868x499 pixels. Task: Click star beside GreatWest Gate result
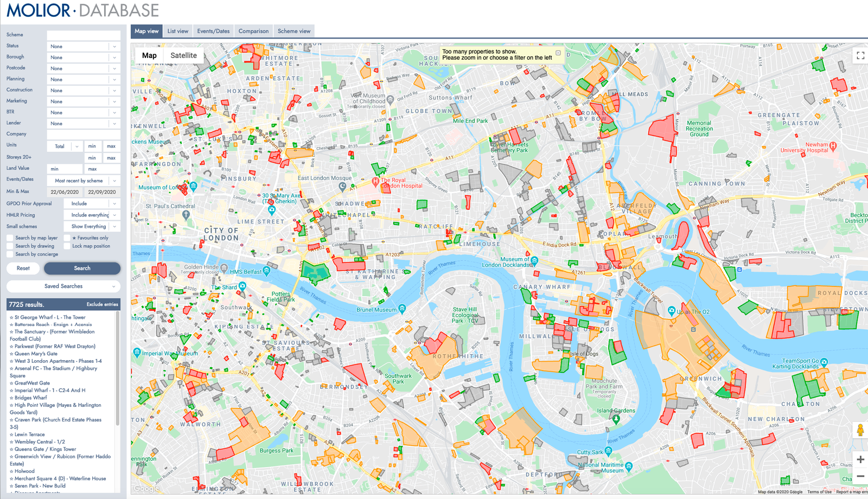[11, 383]
